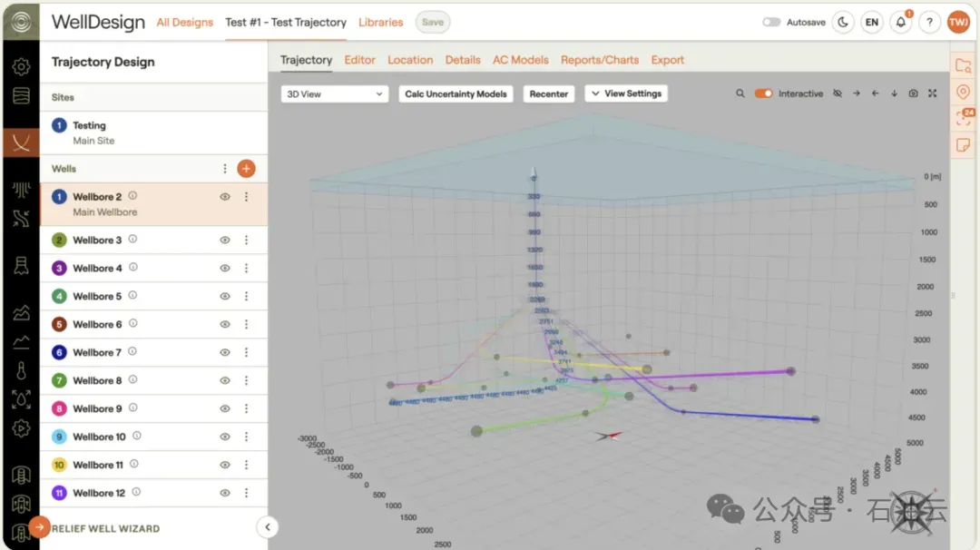Screen dimensions: 980x550
Task: Open the note icon in right sidebar
Action: point(963,145)
